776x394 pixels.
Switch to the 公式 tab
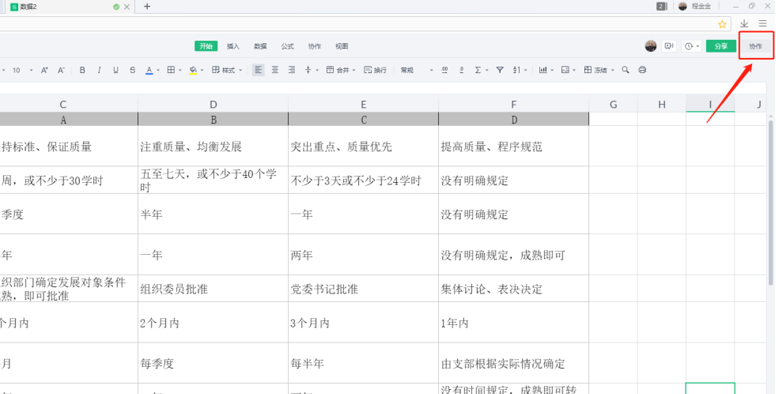coord(288,46)
